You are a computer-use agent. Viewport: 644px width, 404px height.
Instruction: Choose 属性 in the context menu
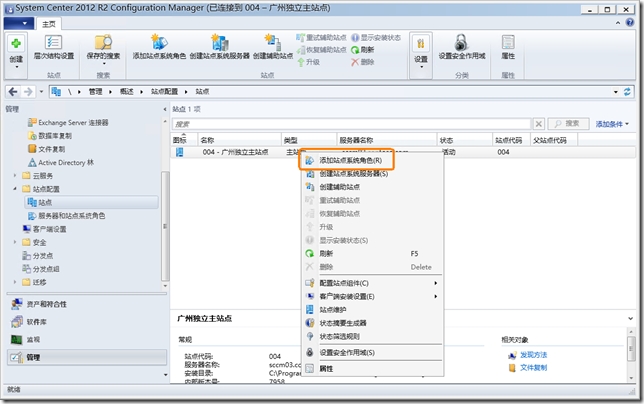[373, 369]
